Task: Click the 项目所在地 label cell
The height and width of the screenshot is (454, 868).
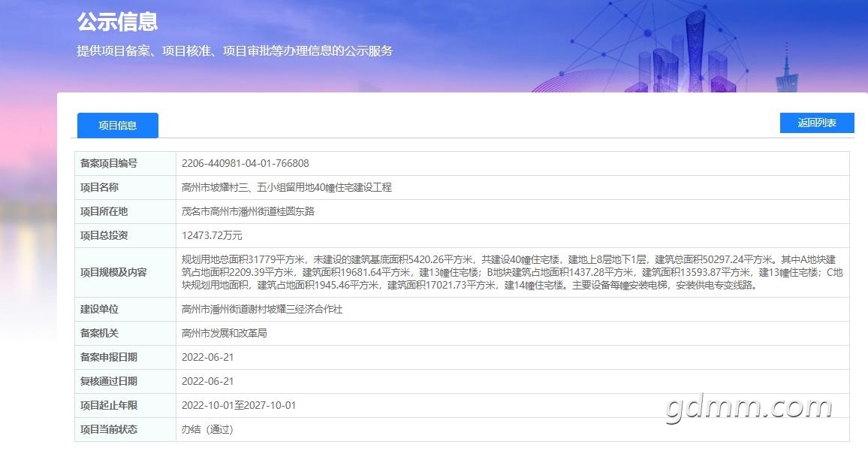Action: click(125, 211)
